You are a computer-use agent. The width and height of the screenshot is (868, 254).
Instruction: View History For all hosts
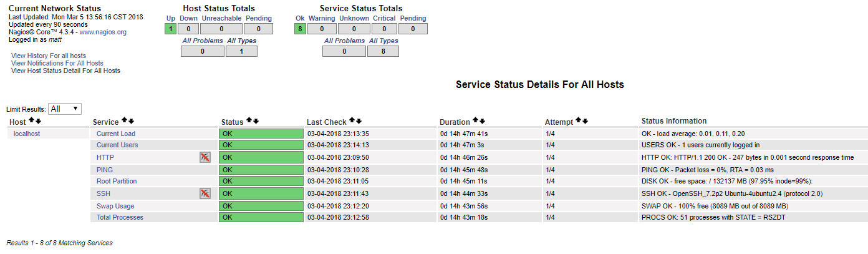point(49,56)
